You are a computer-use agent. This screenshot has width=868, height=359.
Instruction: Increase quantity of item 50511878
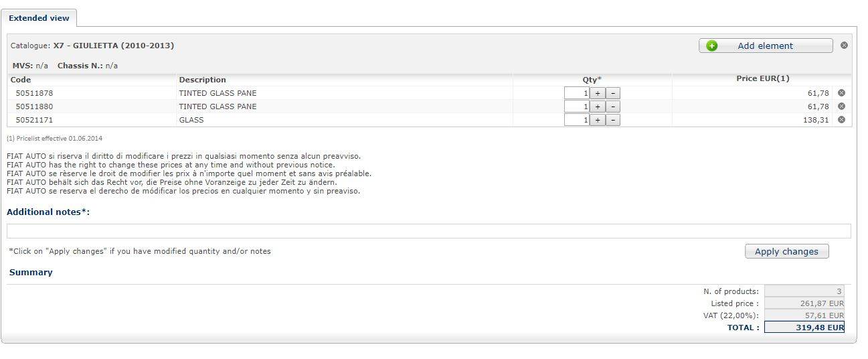pyautogui.click(x=597, y=93)
